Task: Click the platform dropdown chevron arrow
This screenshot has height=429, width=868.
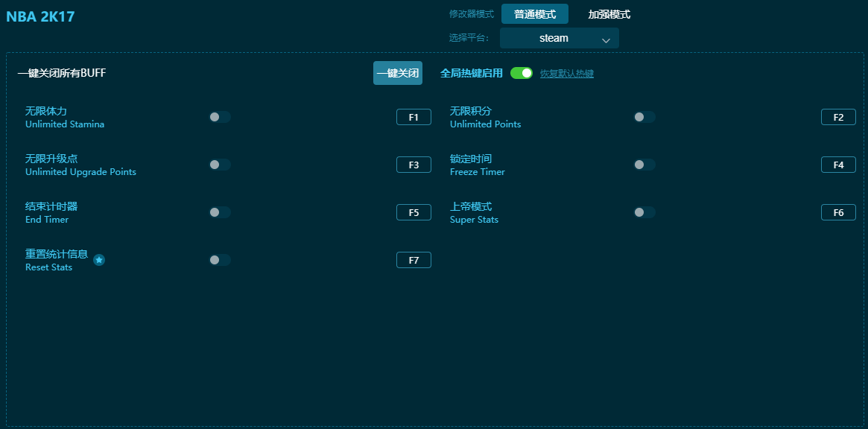Action: 606,40
